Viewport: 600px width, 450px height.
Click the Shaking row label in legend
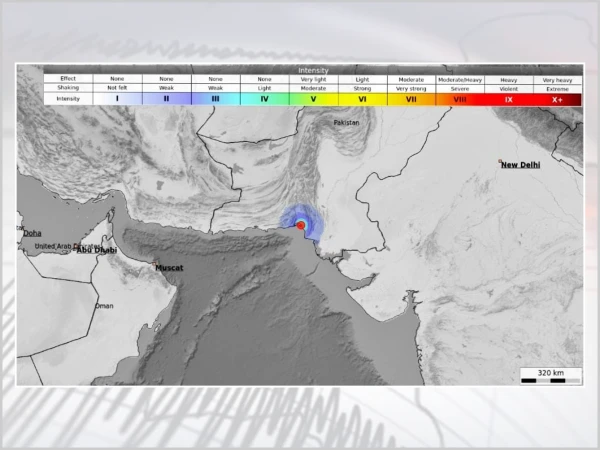(x=68, y=88)
